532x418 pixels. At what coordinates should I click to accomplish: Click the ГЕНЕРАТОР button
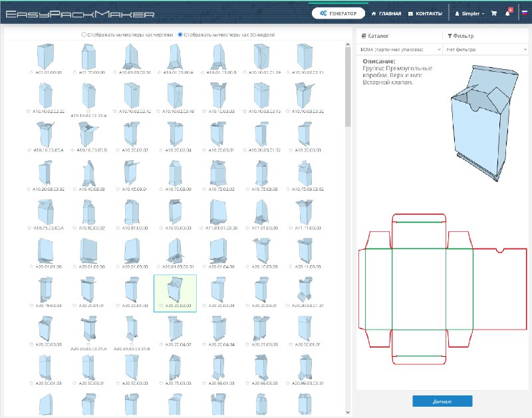point(338,13)
